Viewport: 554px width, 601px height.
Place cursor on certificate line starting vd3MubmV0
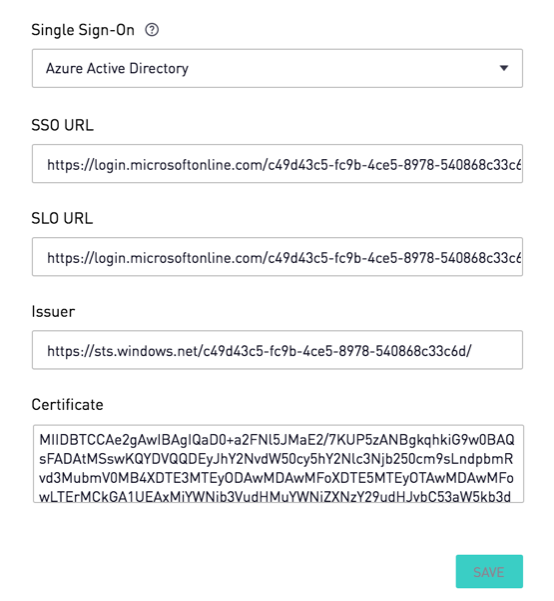[276, 478]
